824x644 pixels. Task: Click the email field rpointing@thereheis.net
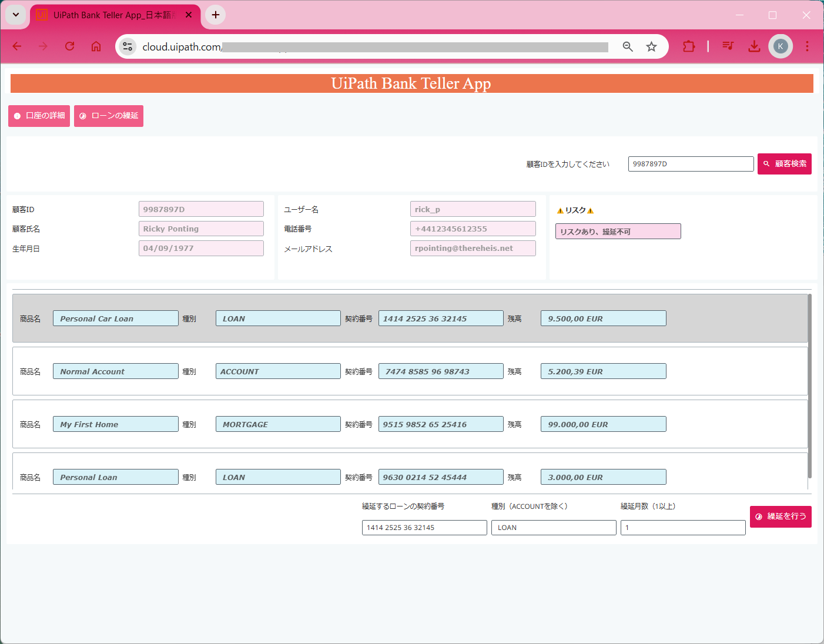coord(473,248)
